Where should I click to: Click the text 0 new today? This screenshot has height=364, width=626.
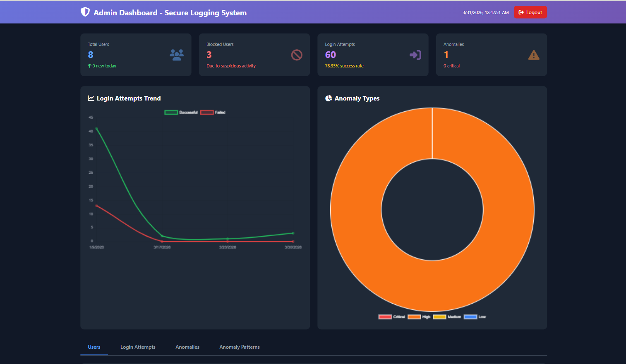click(104, 66)
